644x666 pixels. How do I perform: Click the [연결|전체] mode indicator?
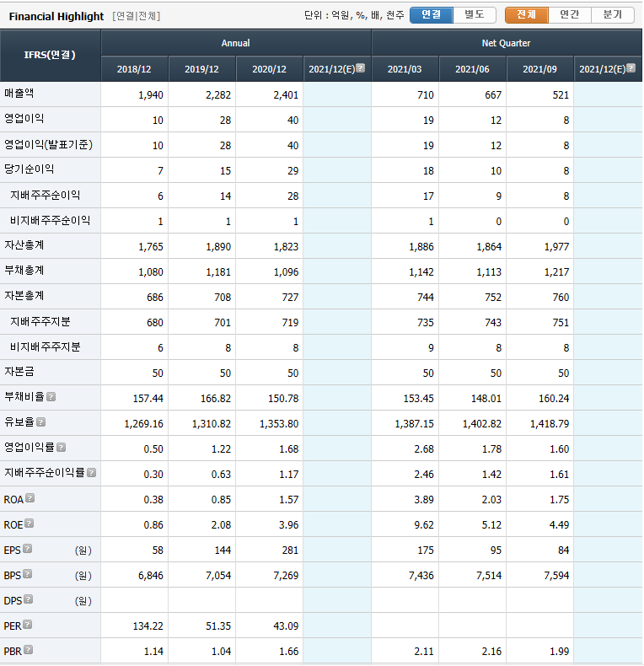(x=136, y=16)
